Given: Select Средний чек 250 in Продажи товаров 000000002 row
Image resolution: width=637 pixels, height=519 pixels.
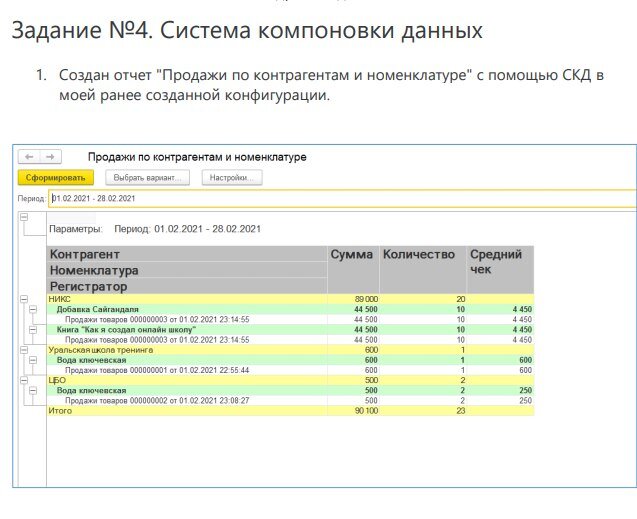Looking at the screenshot, I should tap(500, 401).
